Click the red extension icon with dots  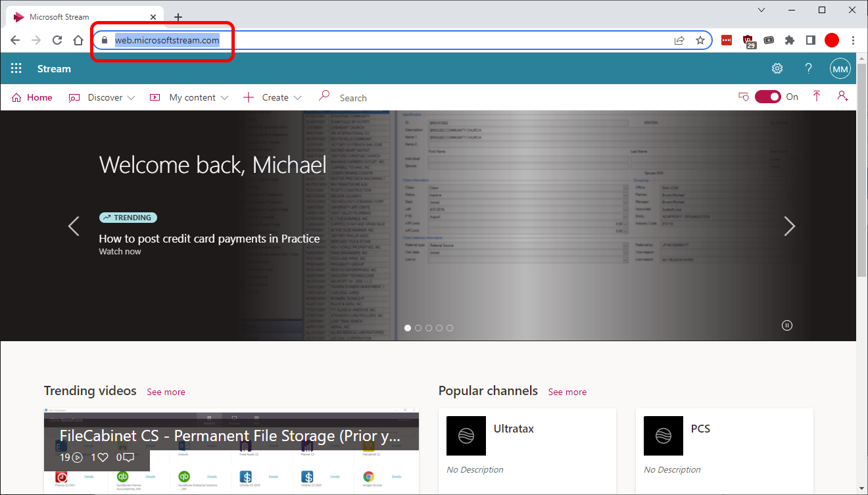[x=727, y=40]
